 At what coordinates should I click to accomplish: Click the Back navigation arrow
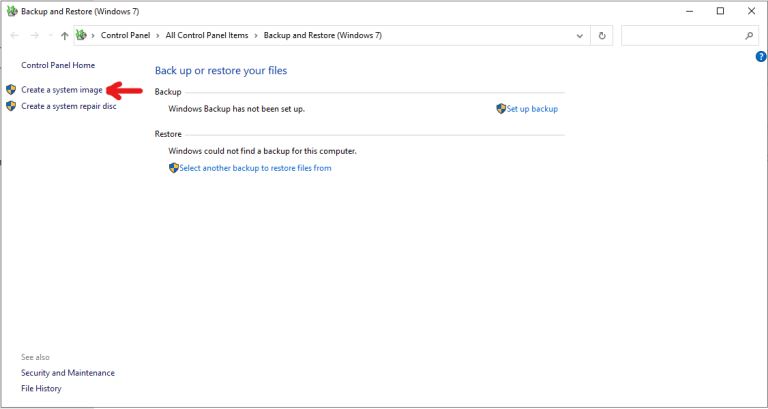(15, 35)
